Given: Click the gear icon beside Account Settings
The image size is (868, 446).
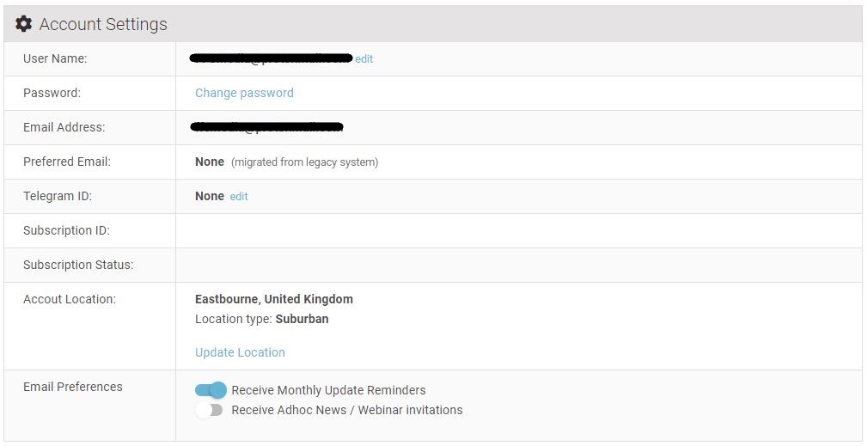Looking at the screenshot, I should coord(23,24).
